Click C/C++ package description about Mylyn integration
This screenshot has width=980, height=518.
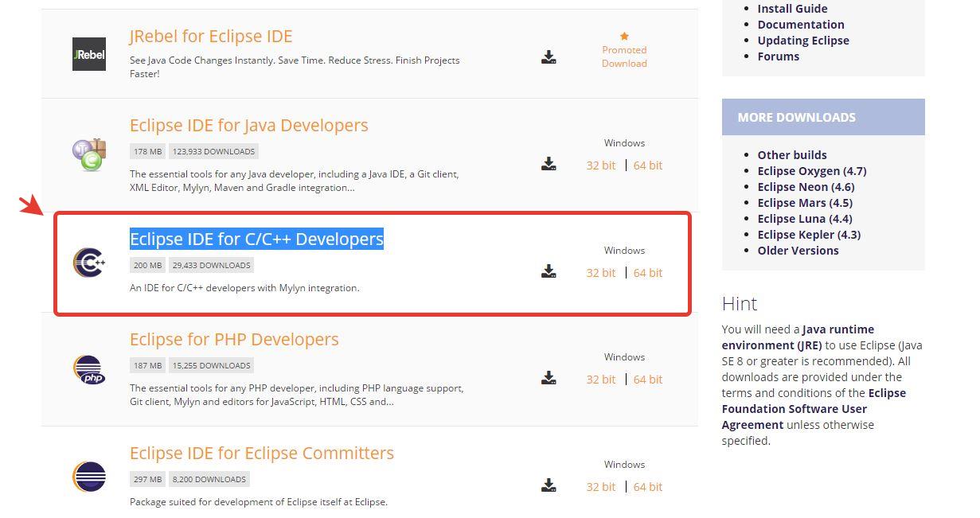click(244, 288)
